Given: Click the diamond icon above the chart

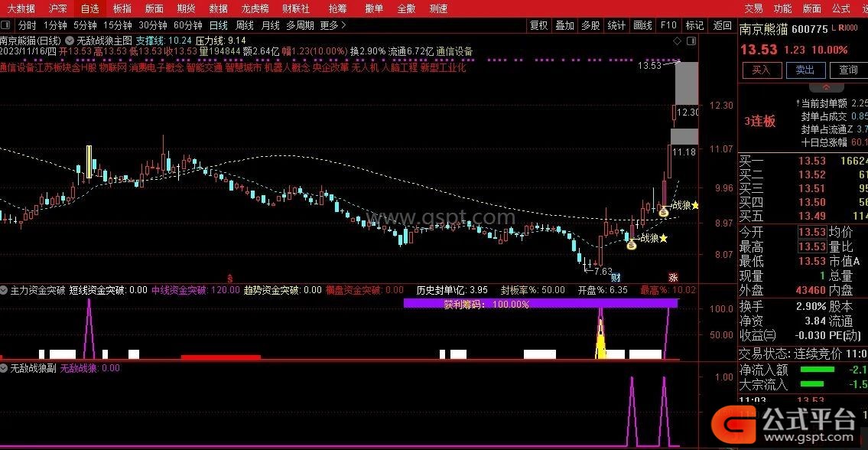Looking at the screenshot, I should click(677, 41).
